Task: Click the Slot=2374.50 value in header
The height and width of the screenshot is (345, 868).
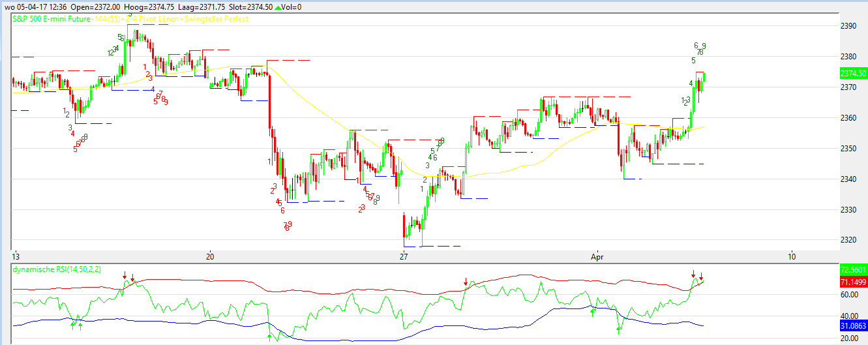Action: (x=252, y=7)
